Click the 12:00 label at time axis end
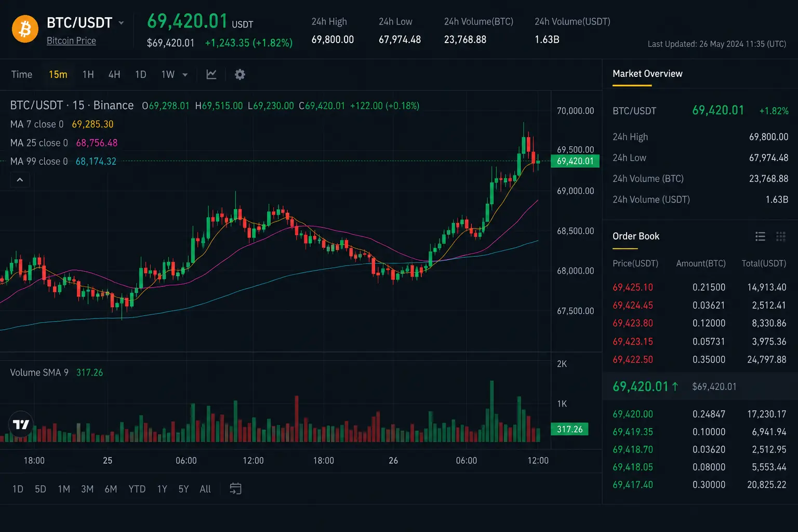This screenshot has height=532, width=798. [x=538, y=461]
